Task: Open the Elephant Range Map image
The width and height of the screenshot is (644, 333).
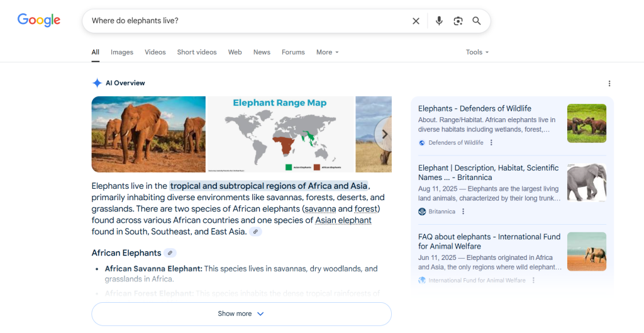Action: 280,135
